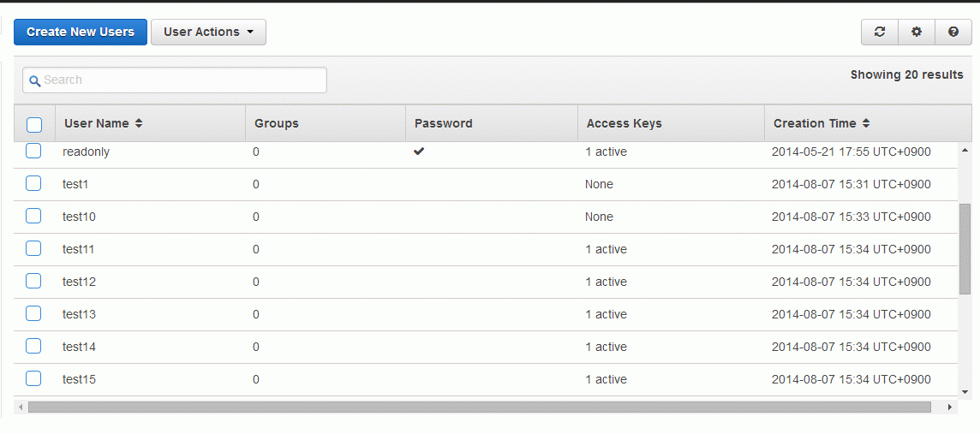Click the vertical scrollbar thumb

[x=965, y=248]
